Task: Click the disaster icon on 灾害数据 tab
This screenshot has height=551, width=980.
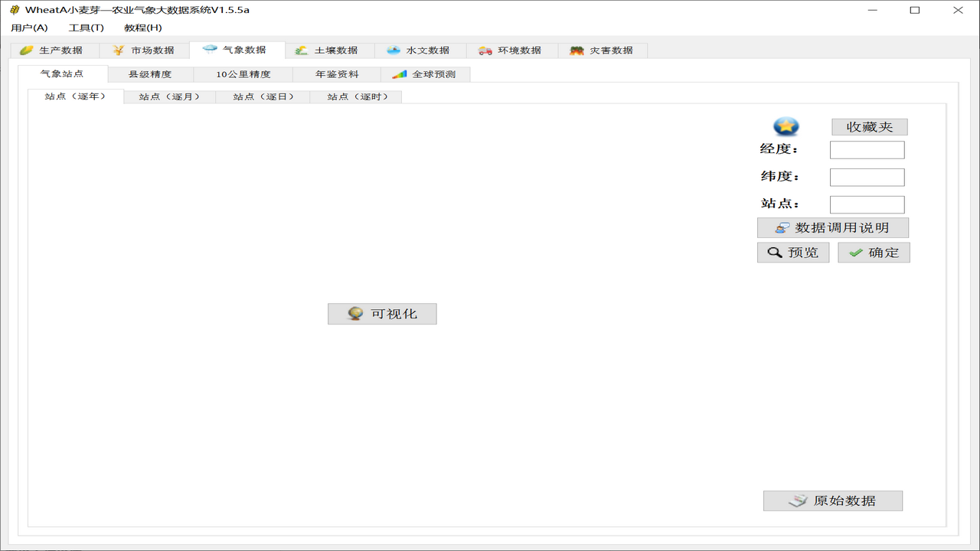Action: pos(577,49)
